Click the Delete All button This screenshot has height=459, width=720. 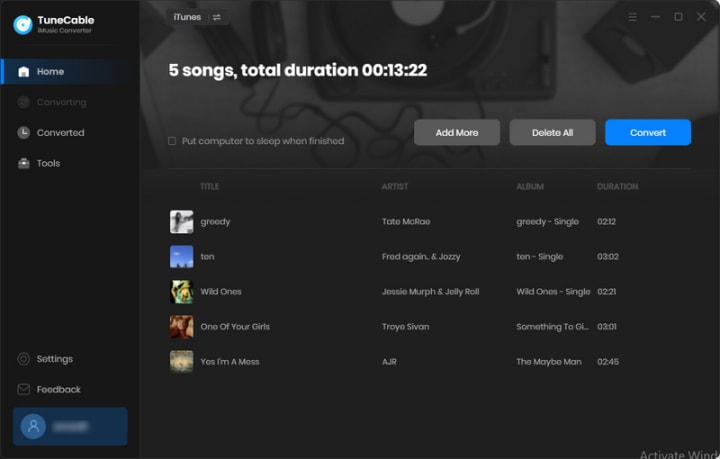552,133
